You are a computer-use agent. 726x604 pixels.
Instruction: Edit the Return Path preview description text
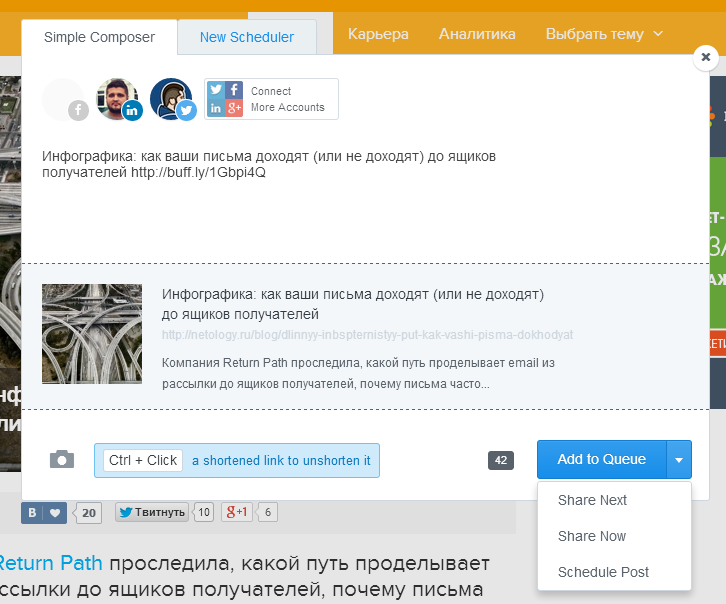pos(358,373)
